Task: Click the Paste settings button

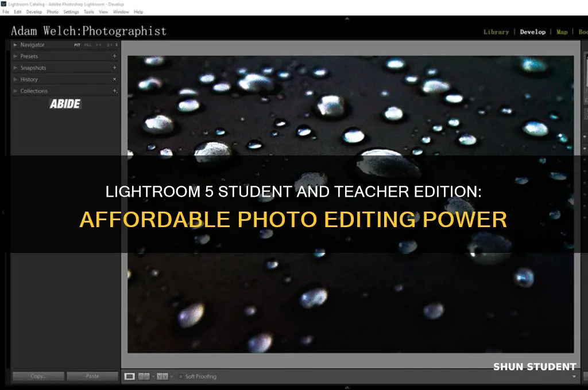Action: 92,376
